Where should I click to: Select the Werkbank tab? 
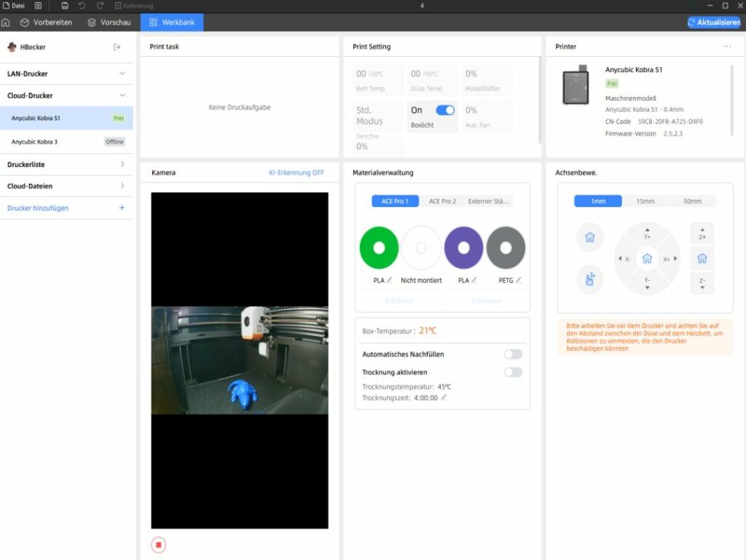pos(172,22)
